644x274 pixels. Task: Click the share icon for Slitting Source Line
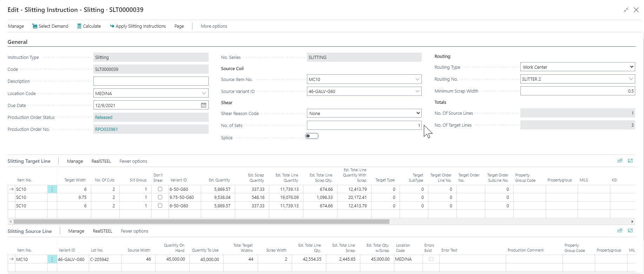pyautogui.click(x=620, y=230)
